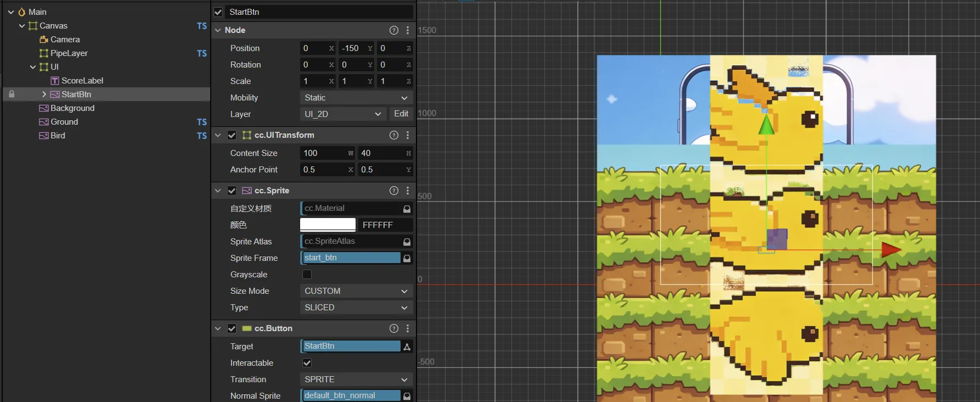980x402 pixels.
Task: Click the StartBtn sprite icon in hierarchy
Action: point(55,94)
